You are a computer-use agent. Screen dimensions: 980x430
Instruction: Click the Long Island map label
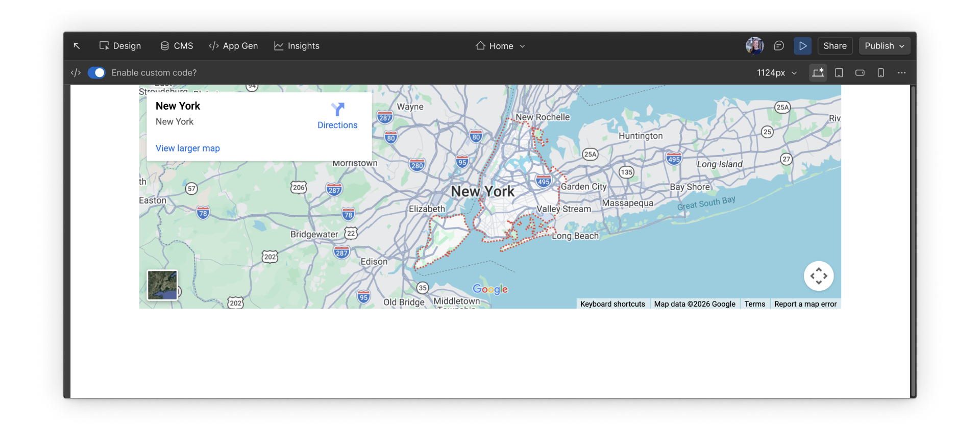(x=720, y=164)
